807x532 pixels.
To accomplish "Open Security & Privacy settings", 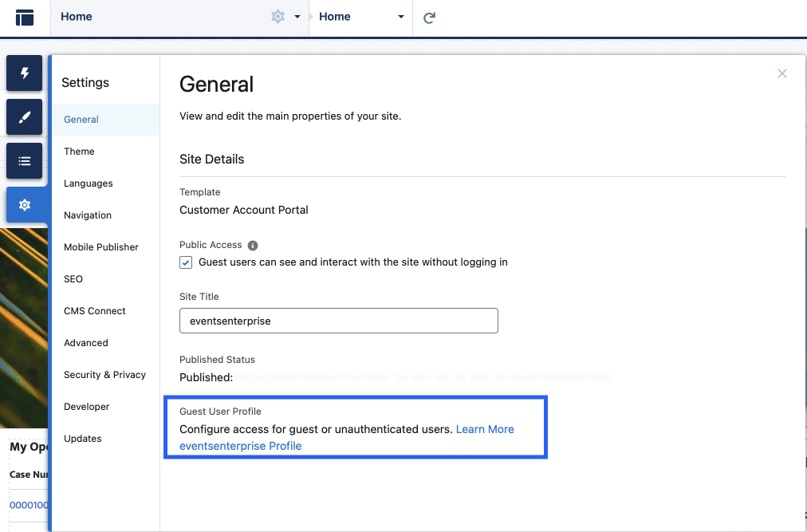I will (104, 375).
